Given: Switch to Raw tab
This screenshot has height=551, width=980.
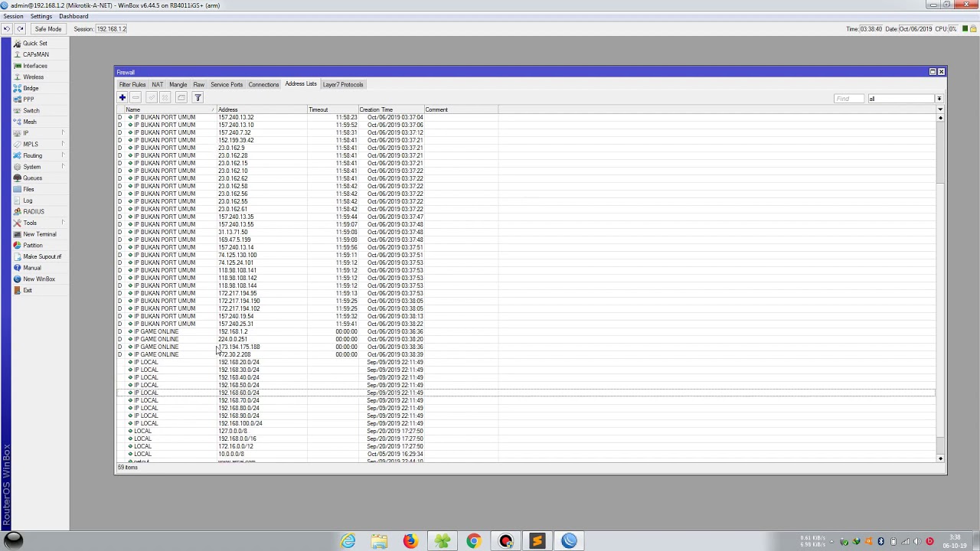Looking at the screenshot, I should (x=198, y=85).
